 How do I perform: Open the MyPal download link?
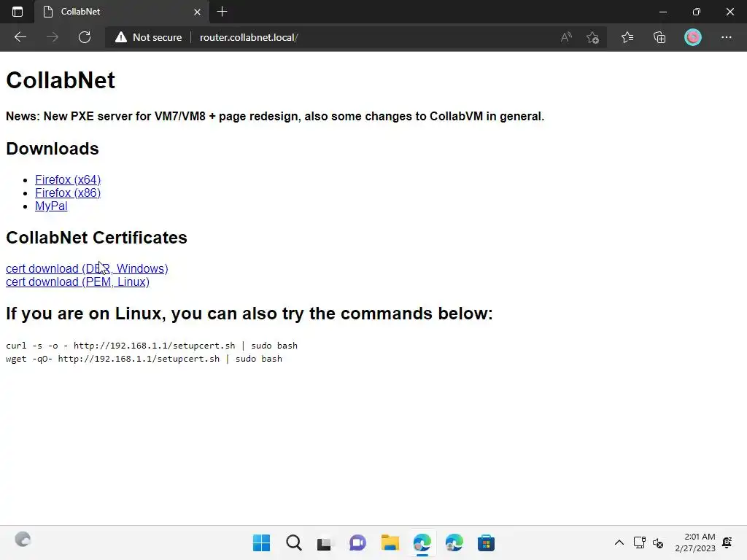tap(51, 206)
